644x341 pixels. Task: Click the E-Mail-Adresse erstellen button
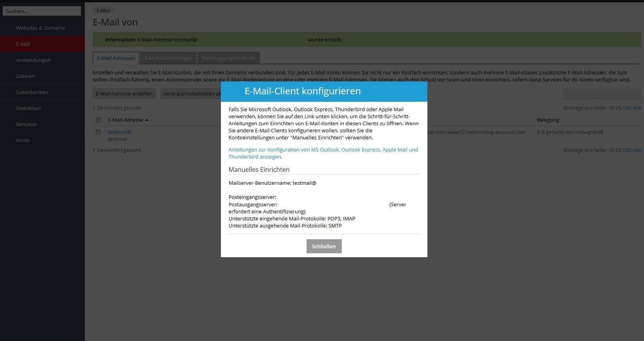click(124, 94)
